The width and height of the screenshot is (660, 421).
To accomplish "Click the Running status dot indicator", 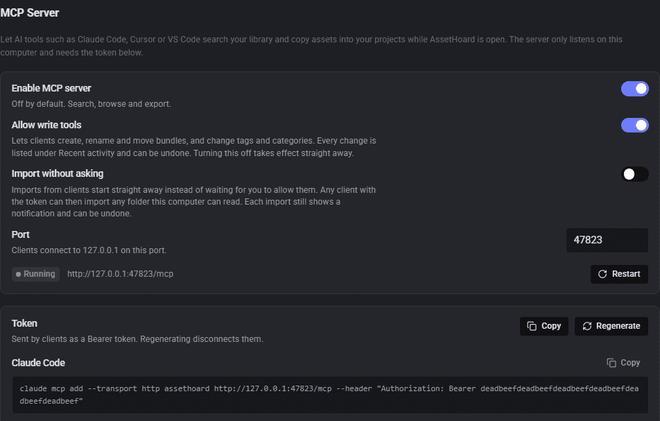I will [x=18, y=274].
